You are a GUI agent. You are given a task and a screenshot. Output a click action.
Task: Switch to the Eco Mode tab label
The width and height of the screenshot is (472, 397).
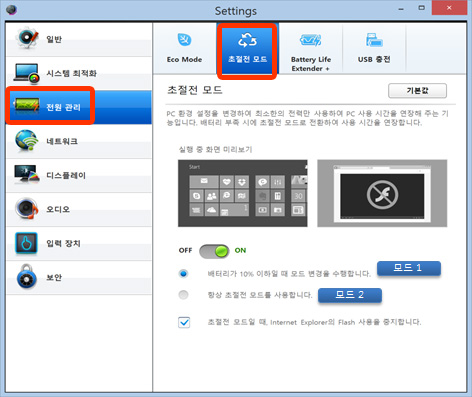[184, 59]
